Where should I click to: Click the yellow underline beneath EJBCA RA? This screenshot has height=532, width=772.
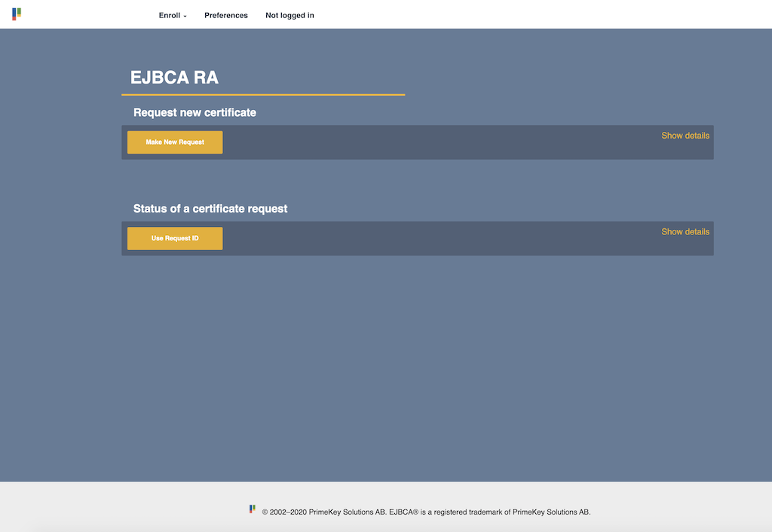click(x=263, y=95)
